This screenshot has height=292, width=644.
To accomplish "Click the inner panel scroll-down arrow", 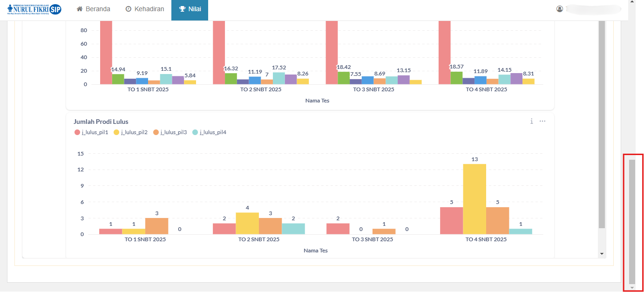I will click(602, 254).
